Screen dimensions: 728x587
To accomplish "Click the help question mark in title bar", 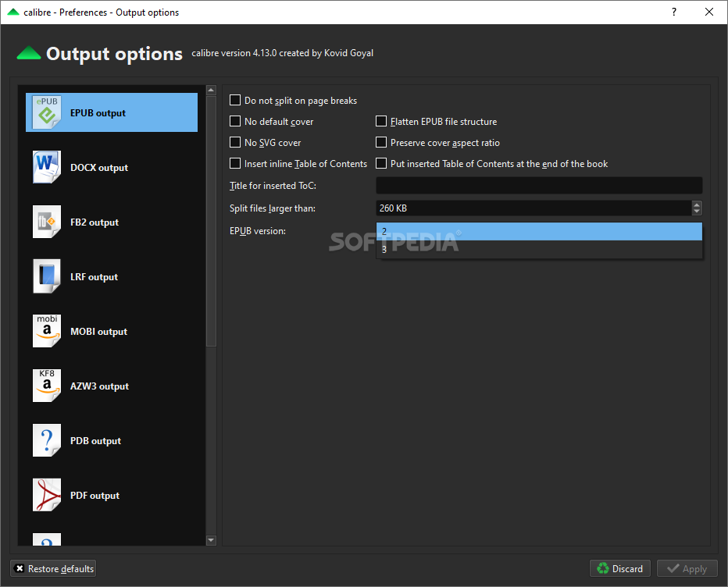I will coord(674,12).
